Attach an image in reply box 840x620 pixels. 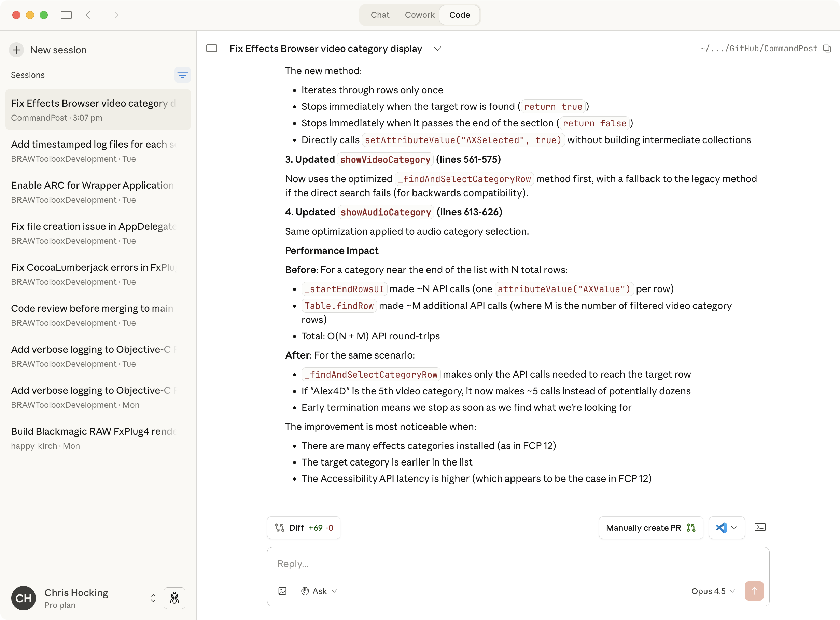tap(282, 591)
